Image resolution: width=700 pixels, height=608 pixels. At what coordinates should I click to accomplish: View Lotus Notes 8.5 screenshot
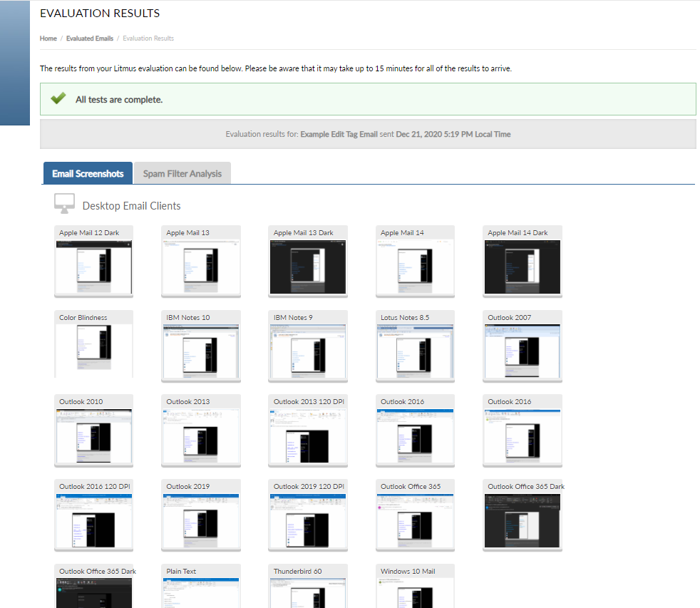(415, 352)
